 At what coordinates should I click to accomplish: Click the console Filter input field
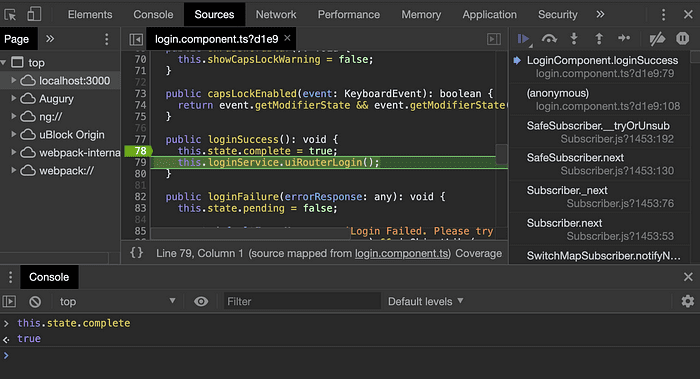pos(302,302)
